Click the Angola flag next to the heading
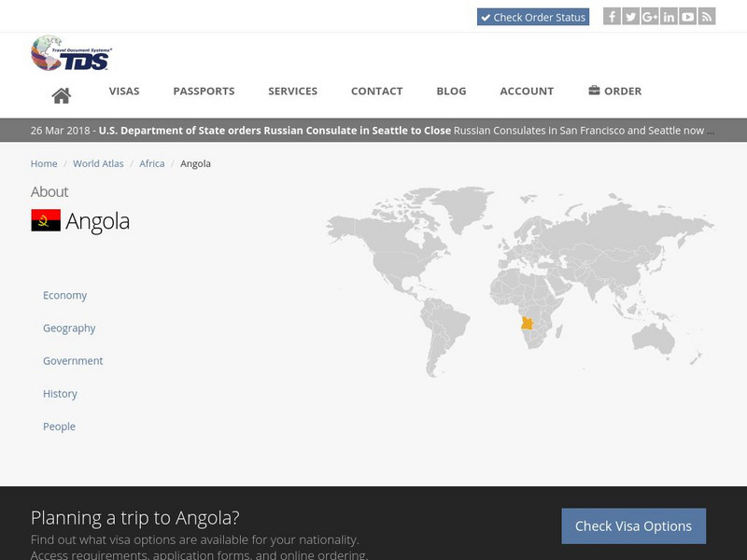Image resolution: width=747 pixels, height=560 pixels. click(47, 222)
